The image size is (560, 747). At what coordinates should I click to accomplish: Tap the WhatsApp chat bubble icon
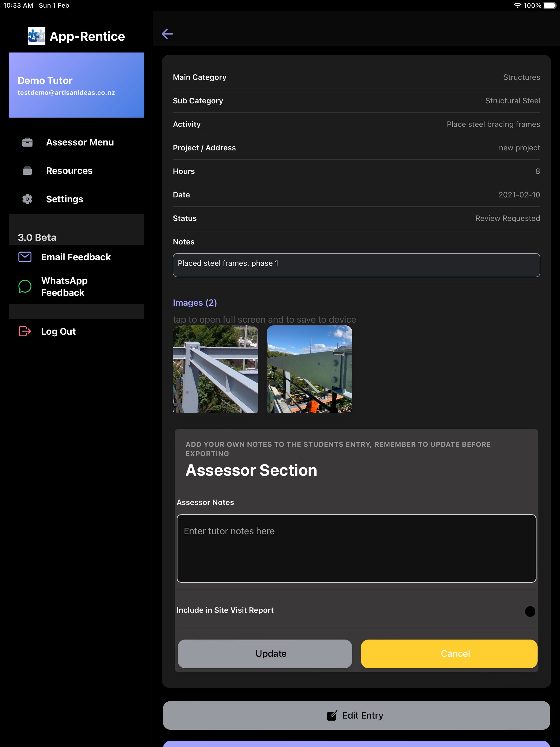[x=25, y=287]
